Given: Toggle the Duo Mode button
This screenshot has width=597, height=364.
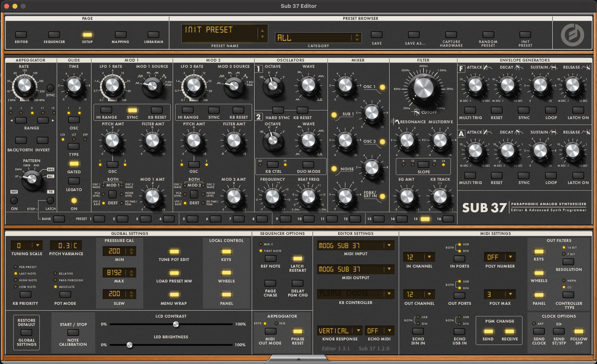Looking at the screenshot, I should click(308, 165).
